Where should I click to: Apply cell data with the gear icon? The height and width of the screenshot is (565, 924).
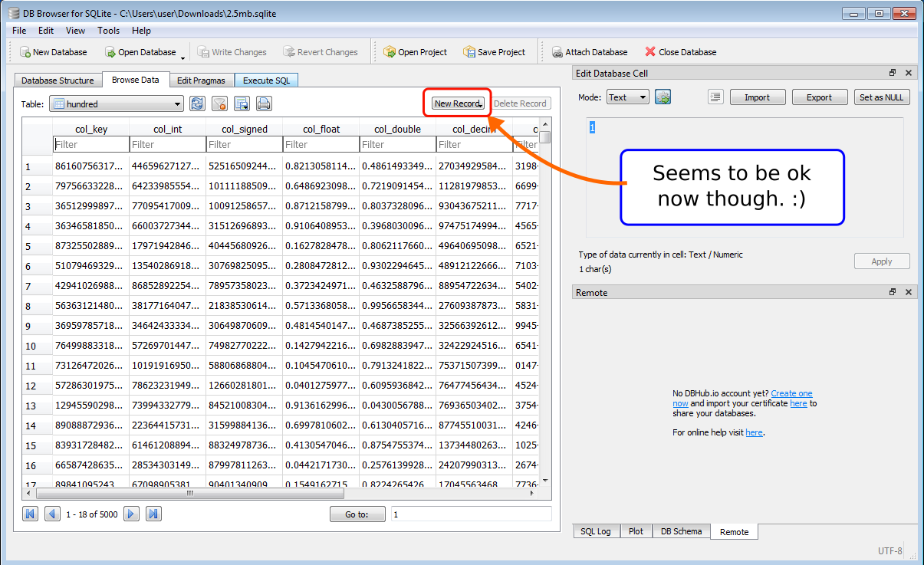(662, 97)
